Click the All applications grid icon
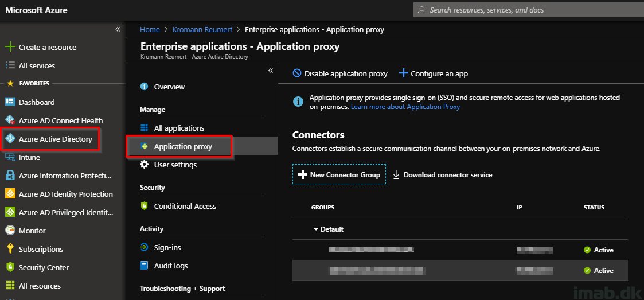 (x=144, y=128)
